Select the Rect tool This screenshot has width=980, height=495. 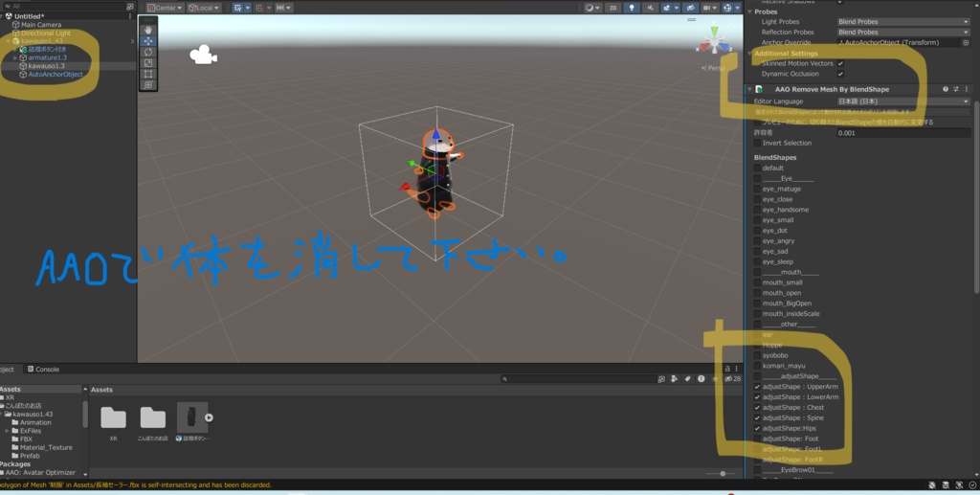click(148, 74)
